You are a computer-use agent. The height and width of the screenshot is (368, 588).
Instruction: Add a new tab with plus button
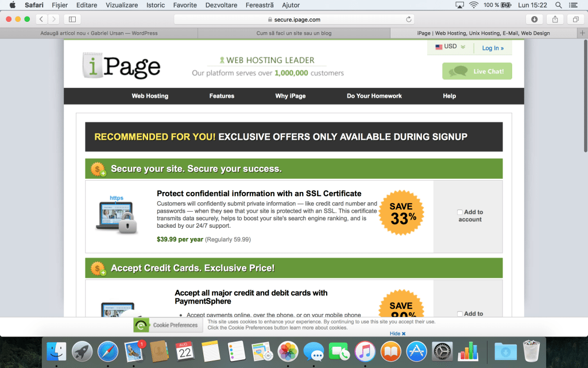582,33
